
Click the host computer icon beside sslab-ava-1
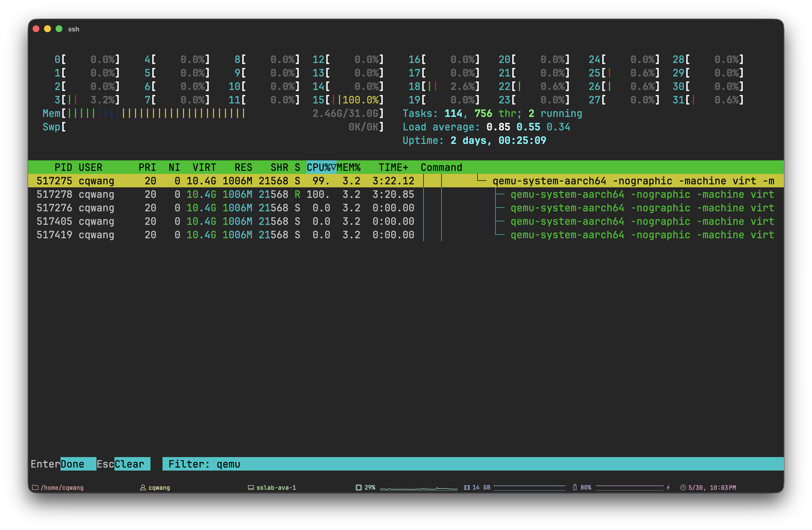click(x=251, y=487)
